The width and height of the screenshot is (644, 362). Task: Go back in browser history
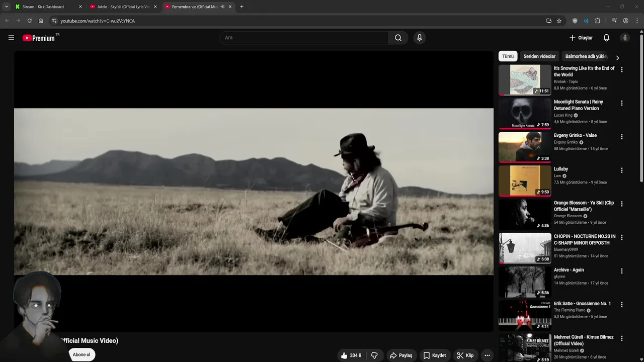7,21
